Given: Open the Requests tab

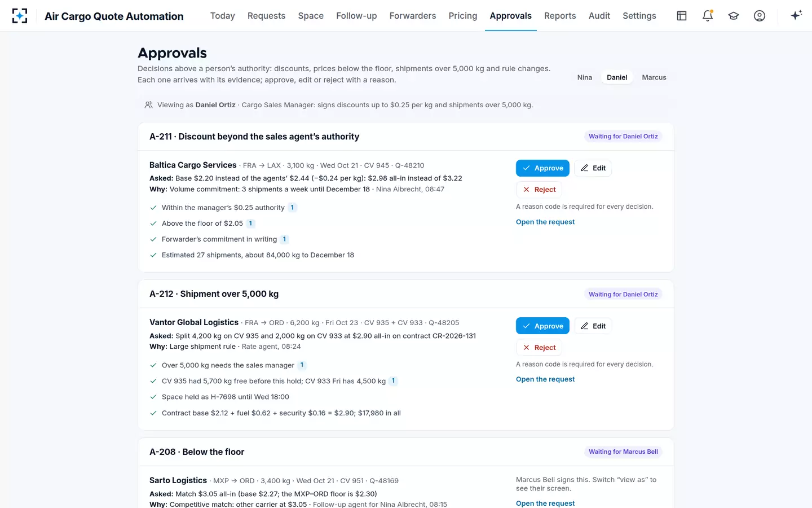Looking at the screenshot, I should click(x=267, y=16).
